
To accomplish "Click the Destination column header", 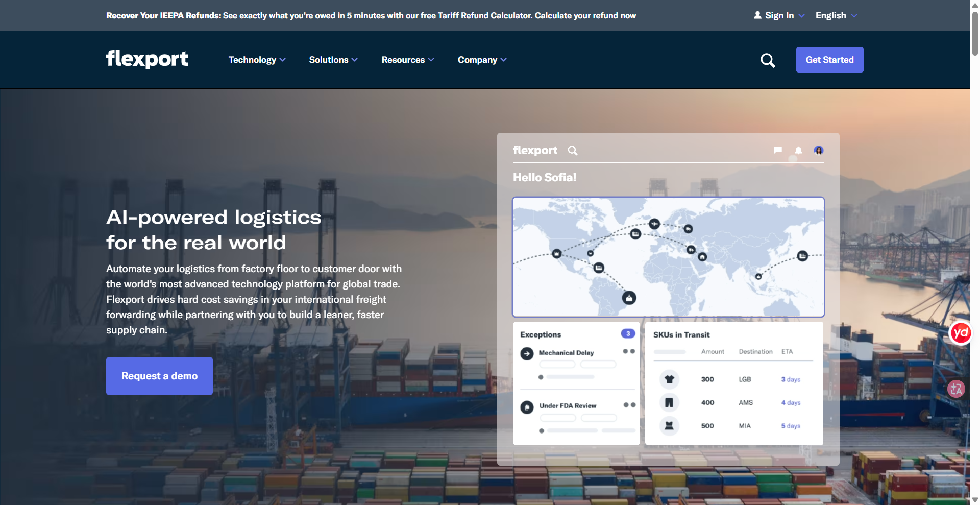I will coord(755,352).
